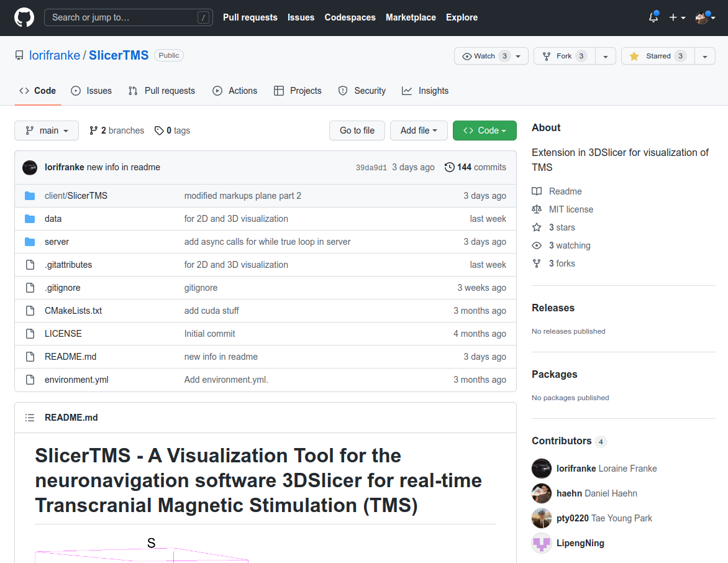Open commit message new info in readme
This screenshot has height=563, width=728.
(x=124, y=167)
